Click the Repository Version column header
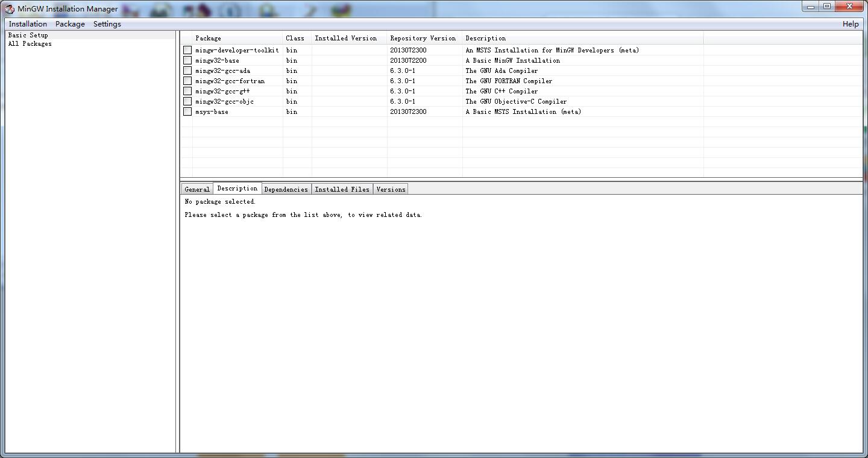 click(x=423, y=38)
